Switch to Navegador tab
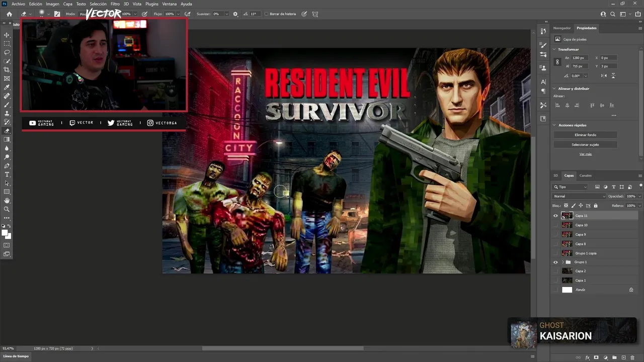 pyautogui.click(x=562, y=28)
